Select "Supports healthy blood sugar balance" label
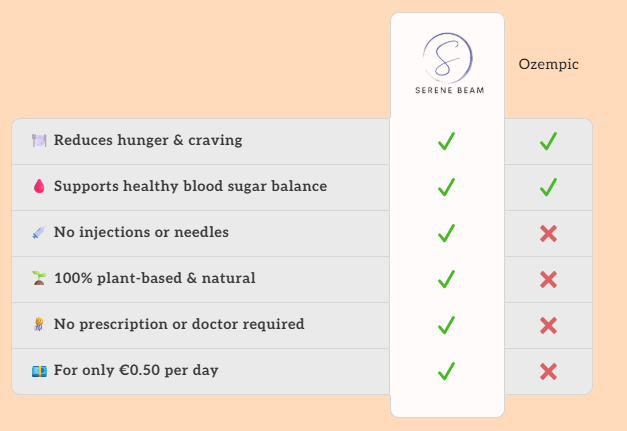The image size is (627, 431). [x=190, y=187]
